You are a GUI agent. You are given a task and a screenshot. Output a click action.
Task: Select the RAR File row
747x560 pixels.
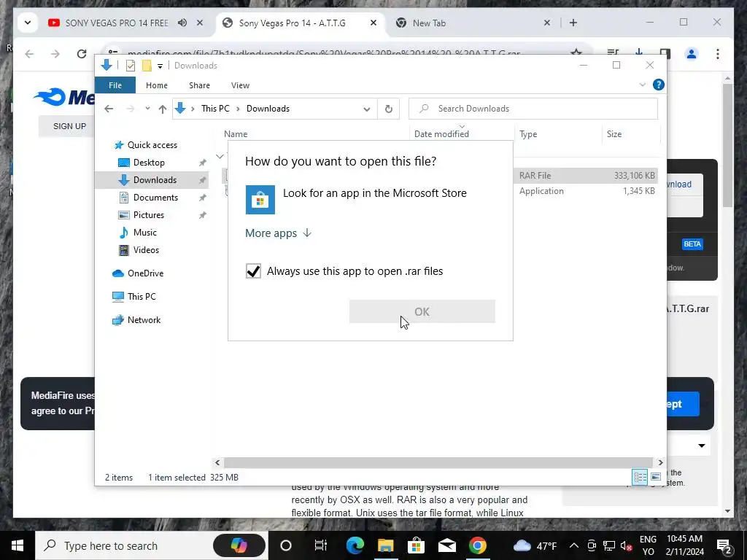coord(587,175)
